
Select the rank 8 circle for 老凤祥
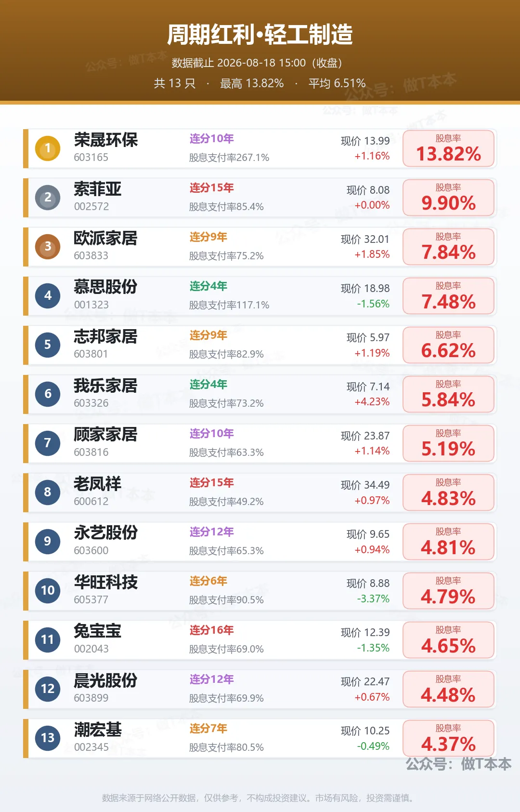click(x=48, y=493)
